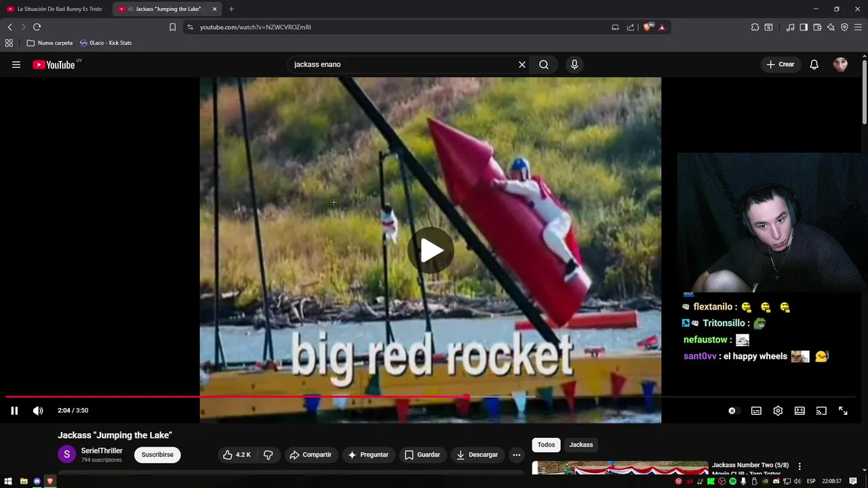Image resolution: width=868 pixels, height=488 pixels.
Task: Open File Explorer from taskbar
Action: (24, 481)
